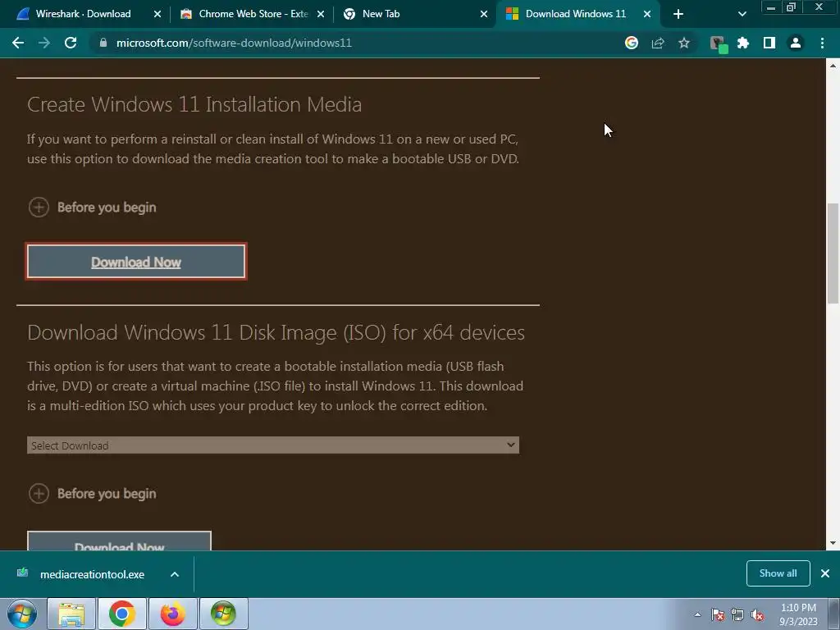Click the Show desktop strip
The image size is (840, 630).
point(833,614)
